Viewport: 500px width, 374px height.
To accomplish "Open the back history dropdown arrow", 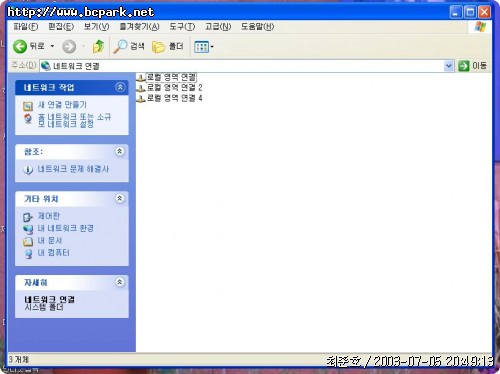I will click(52, 46).
